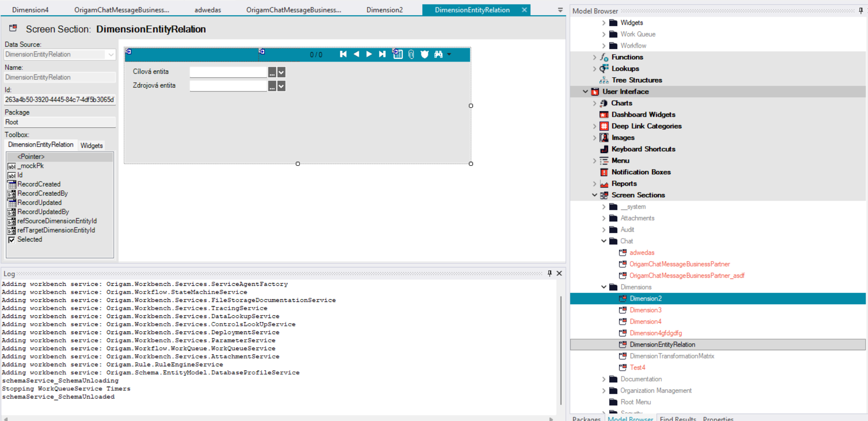Viewport: 868px width, 421px height.
Task: Toggle the Selected checkbox in Toolbox
Action: tap(11, 239)
